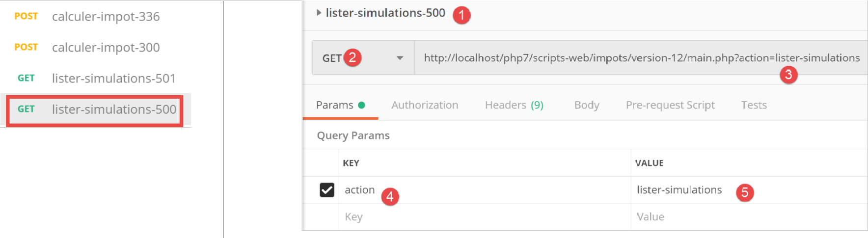Click the green Params indicator dot
The image size is (868, 238).
(362, 105)
